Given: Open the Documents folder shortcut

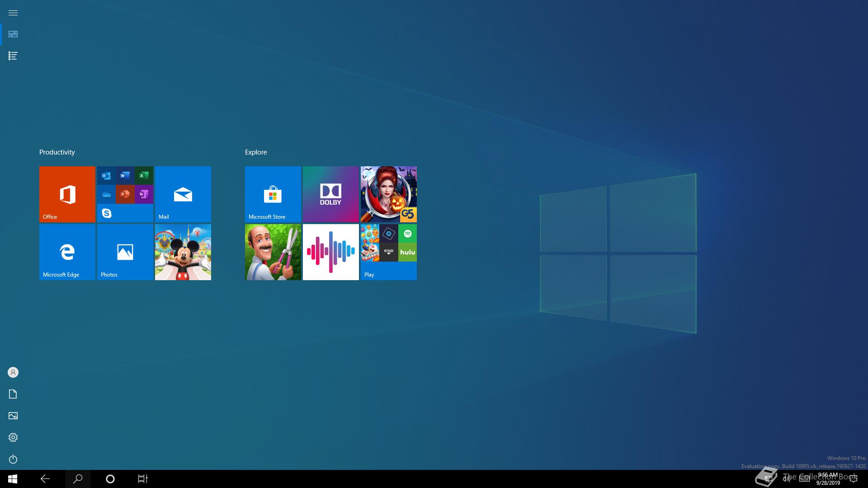Looking at the screenshot, I should [13, 394].
